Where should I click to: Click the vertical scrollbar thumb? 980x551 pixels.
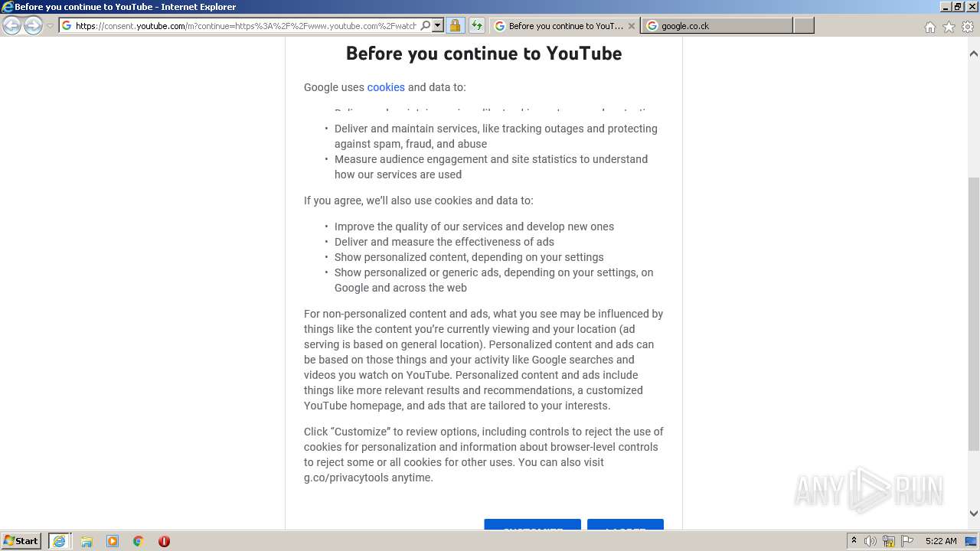pos(974,314)
